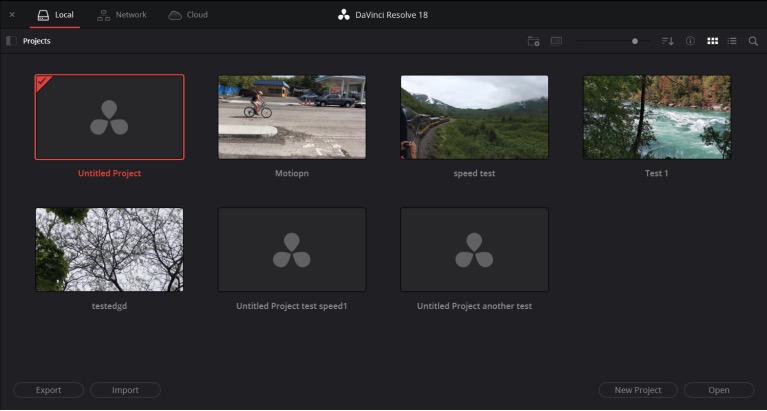Select the Untitled Project thumbnail
Screen dimensions: 767x411
pyautogui.click(x=110, y=117)
